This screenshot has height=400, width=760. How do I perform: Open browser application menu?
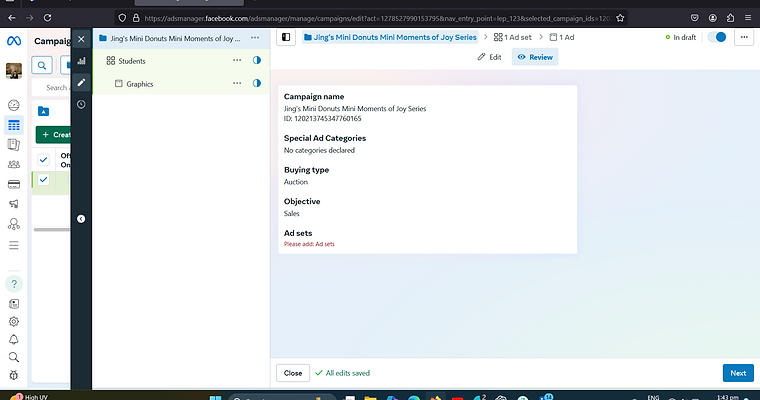(x=748, y=18)
